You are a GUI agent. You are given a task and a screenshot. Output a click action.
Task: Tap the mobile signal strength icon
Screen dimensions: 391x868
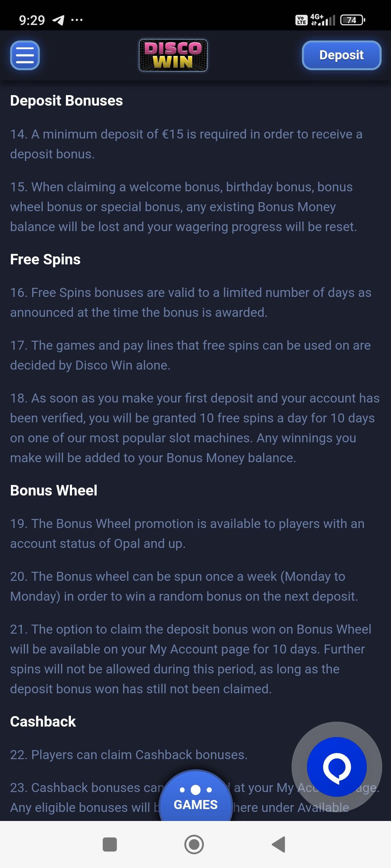pos(323,20)
